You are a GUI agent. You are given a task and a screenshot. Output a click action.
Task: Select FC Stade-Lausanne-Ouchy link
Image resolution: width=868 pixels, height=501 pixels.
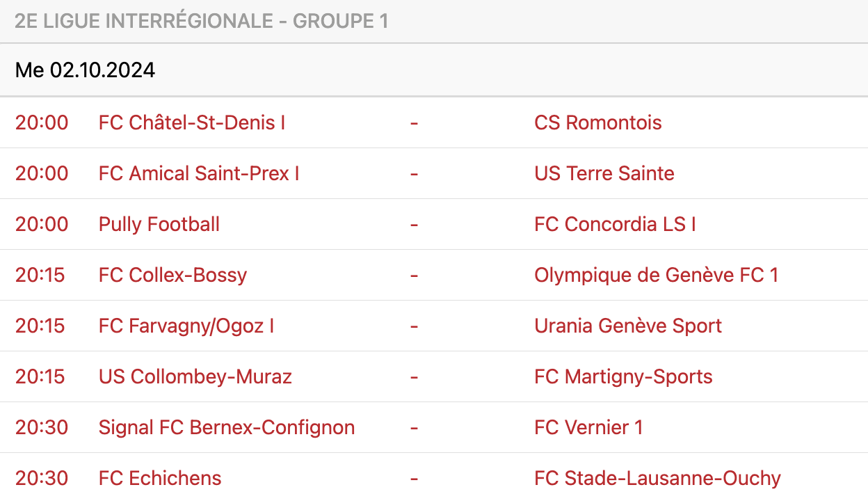pyautogui.click(x=657, y=478)
